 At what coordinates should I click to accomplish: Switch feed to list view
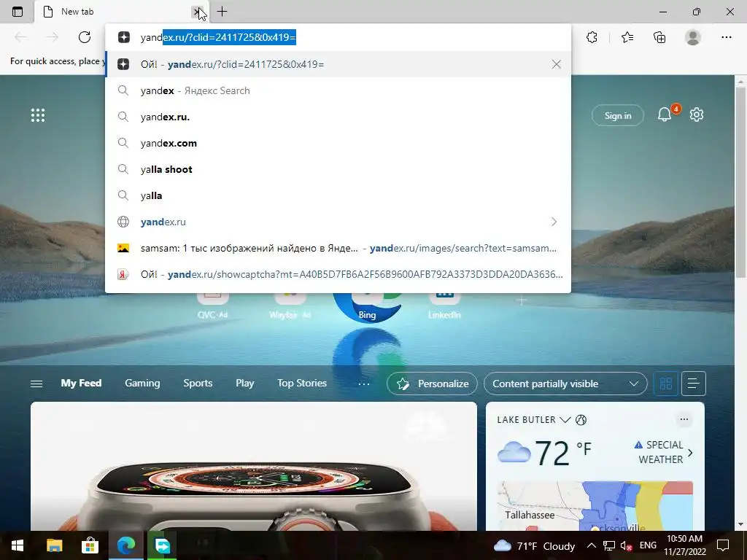(693, 384)
